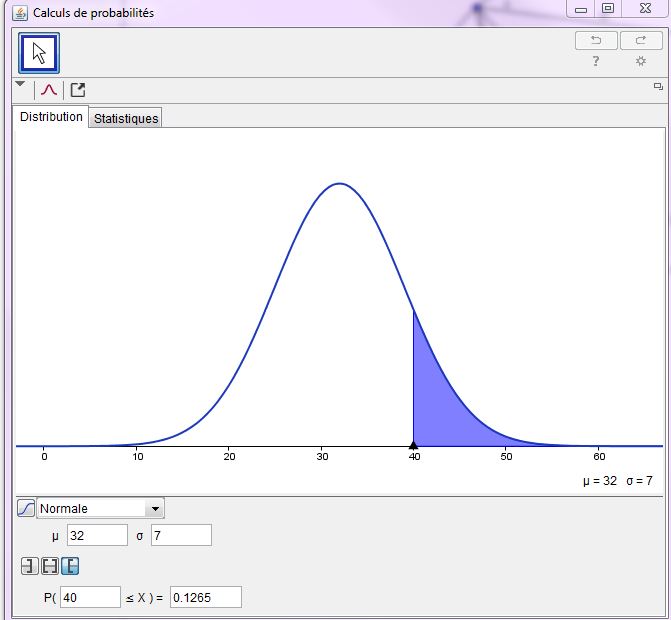
Task: Click the redo arrow button
Action: click(641, 40)
